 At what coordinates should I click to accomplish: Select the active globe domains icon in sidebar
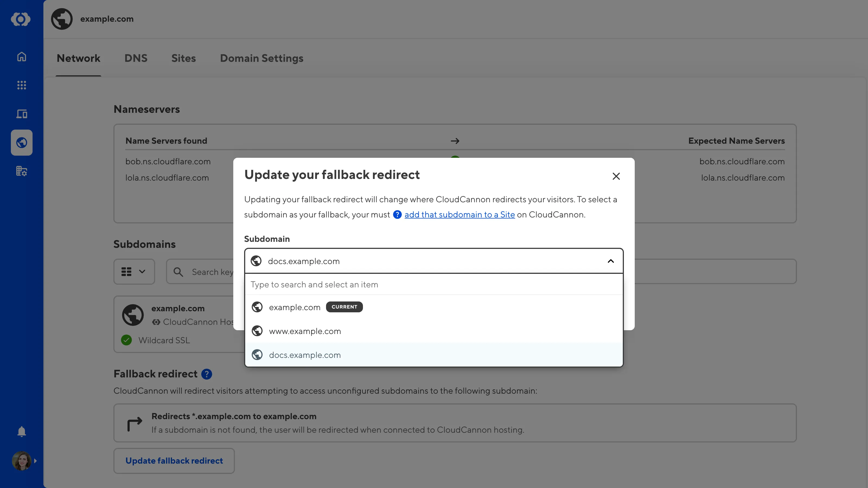21,142
